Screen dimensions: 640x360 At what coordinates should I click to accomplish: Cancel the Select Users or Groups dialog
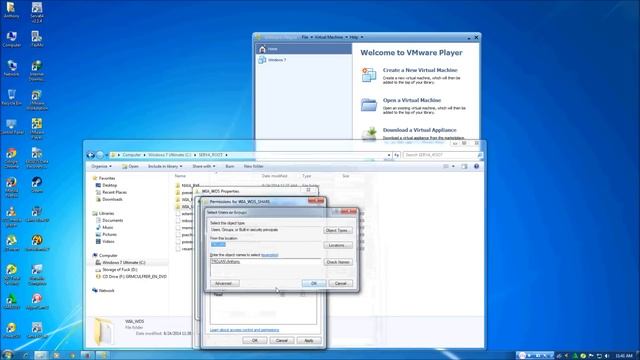(x=340, y=283)
